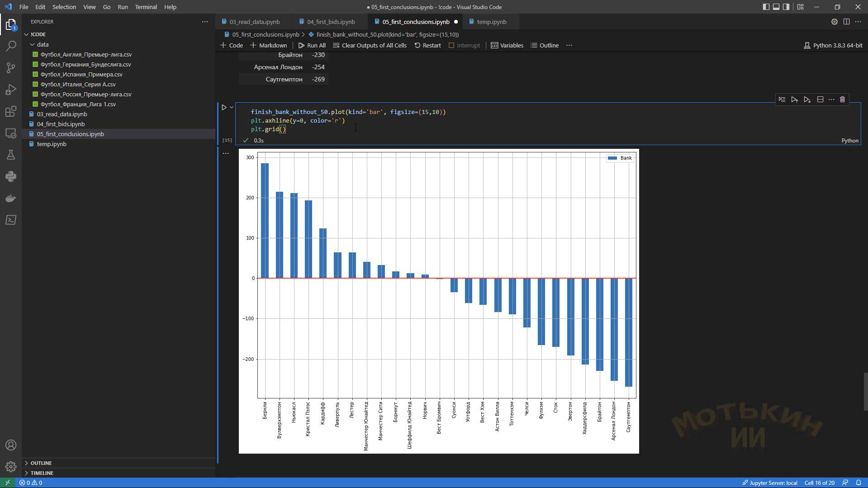
Task: Open the Docker view in activity bar
Action: 11,198
